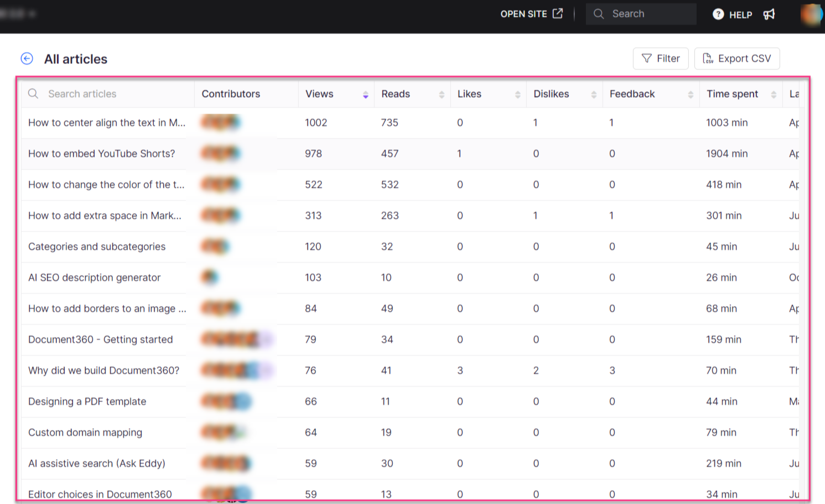Open article How to add extra space
The height and width of the screenshot is (504, 825).
point(105,215)
